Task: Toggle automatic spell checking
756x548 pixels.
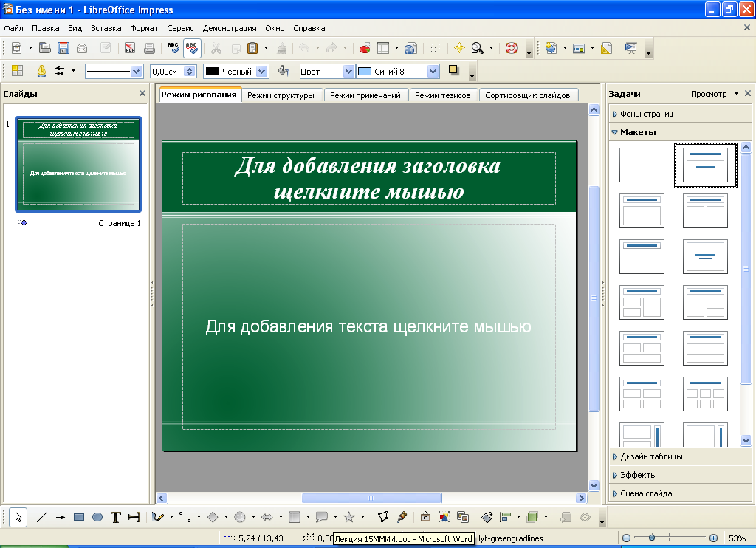Action: click(x=192, y=48)
